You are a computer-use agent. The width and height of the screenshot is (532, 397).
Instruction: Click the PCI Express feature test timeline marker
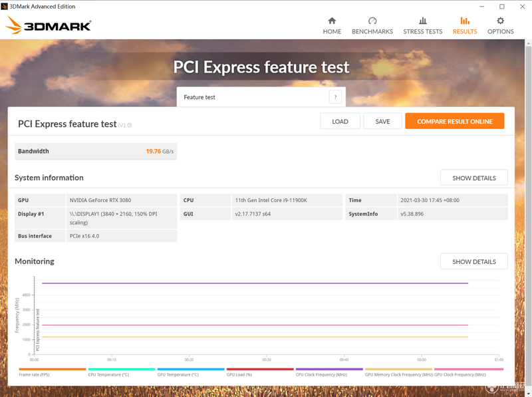[x=37, y=329]
